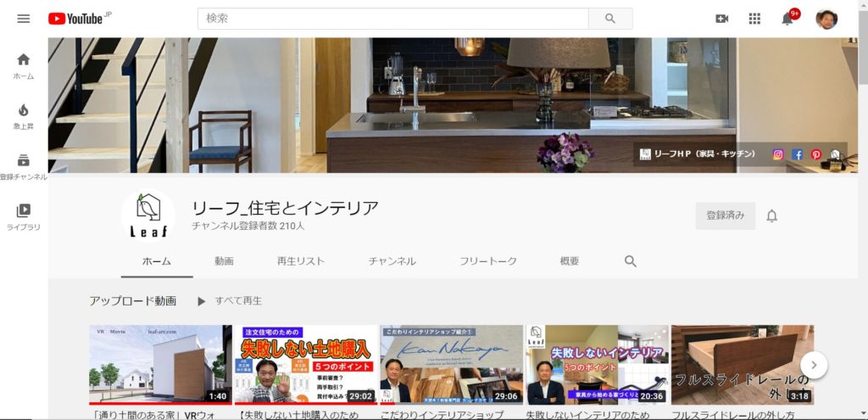Viewport: 868px width, 420px height.
Task: Open the hamburger guide menu
Action: tap(23, 19)
